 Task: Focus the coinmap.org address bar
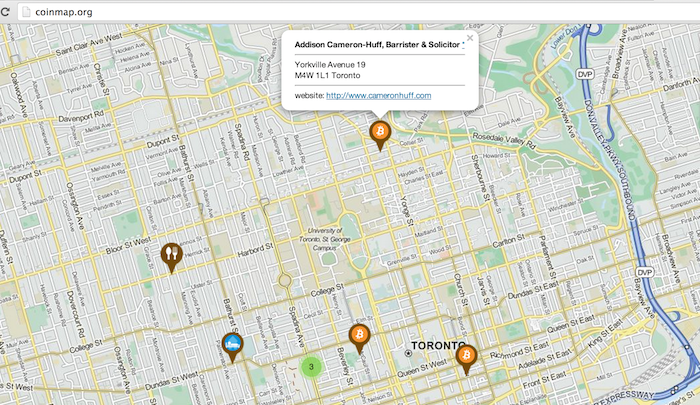pos(357,12)
